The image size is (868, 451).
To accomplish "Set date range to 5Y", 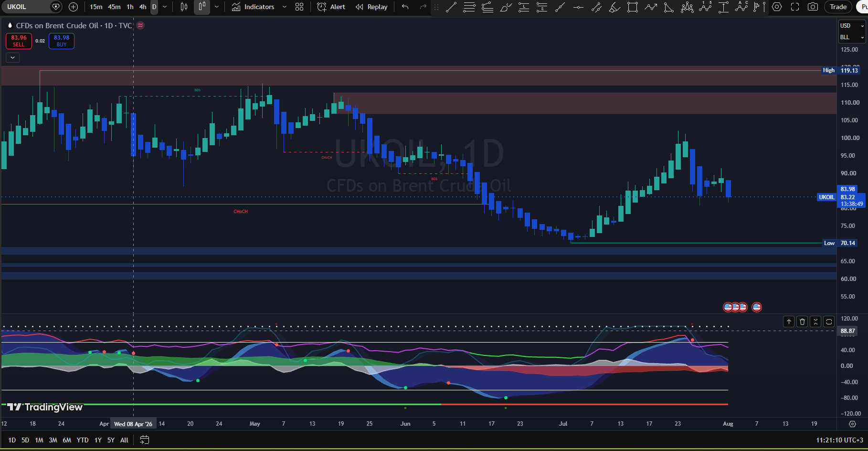I will 111,440.
